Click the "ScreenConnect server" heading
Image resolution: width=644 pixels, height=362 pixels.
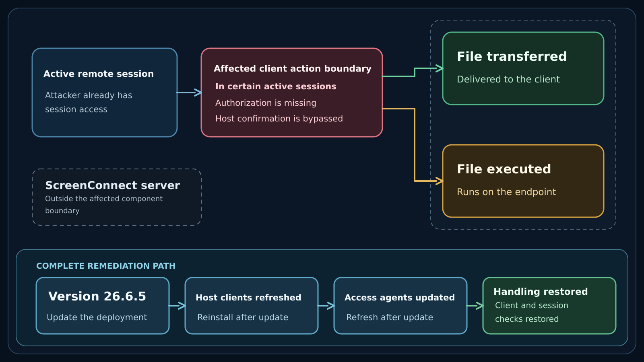[112, 185]
